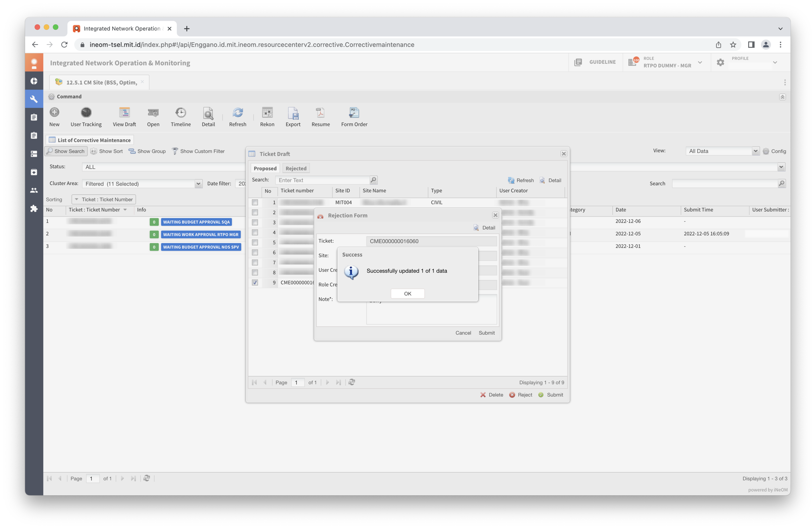Switch to the Rejected tab

296,168
